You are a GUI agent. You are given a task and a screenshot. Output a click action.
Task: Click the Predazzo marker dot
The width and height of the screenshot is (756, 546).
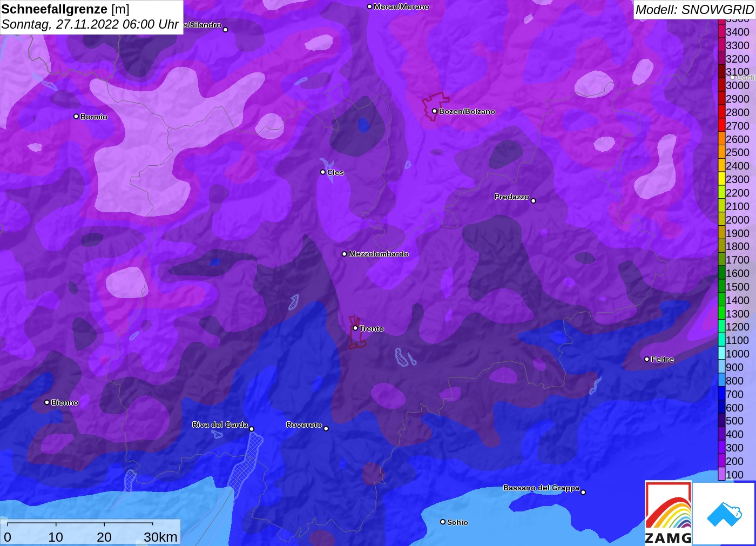click(534, 201)
